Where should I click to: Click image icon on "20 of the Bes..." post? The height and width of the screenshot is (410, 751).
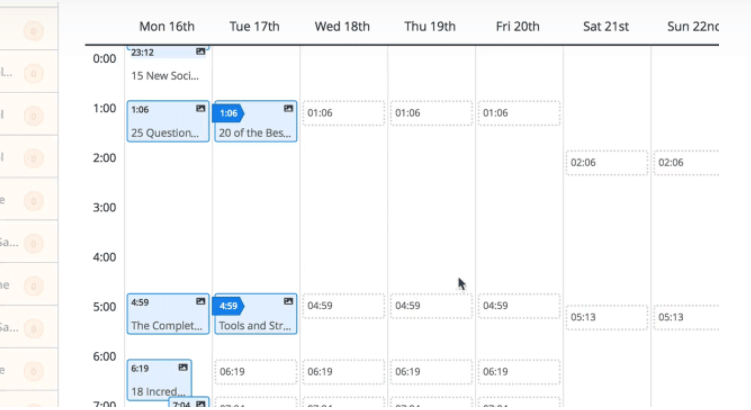click(288, 108)
